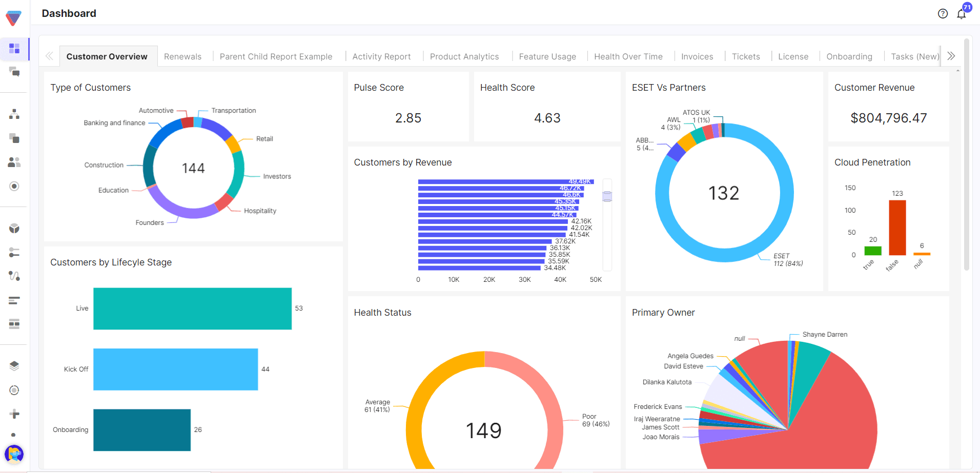This screenshot has width=980, height=473.
Task: Click the Live bar in Lifecycle Stage chart
Action: (x=192, y=309)
